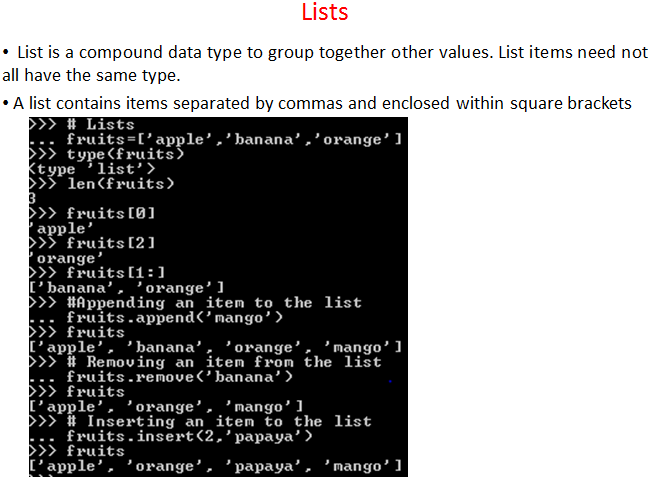Click the type(fruits) command line

[x=106, y=154]
